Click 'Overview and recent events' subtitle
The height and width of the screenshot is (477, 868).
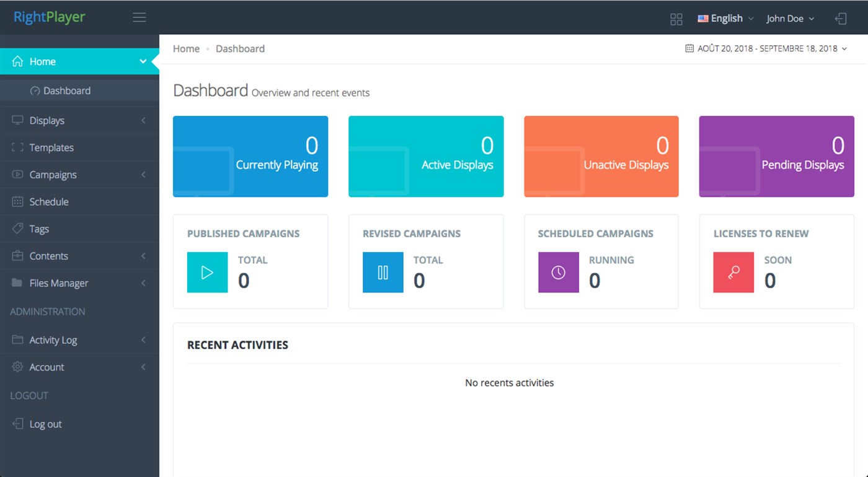[311, 93]
